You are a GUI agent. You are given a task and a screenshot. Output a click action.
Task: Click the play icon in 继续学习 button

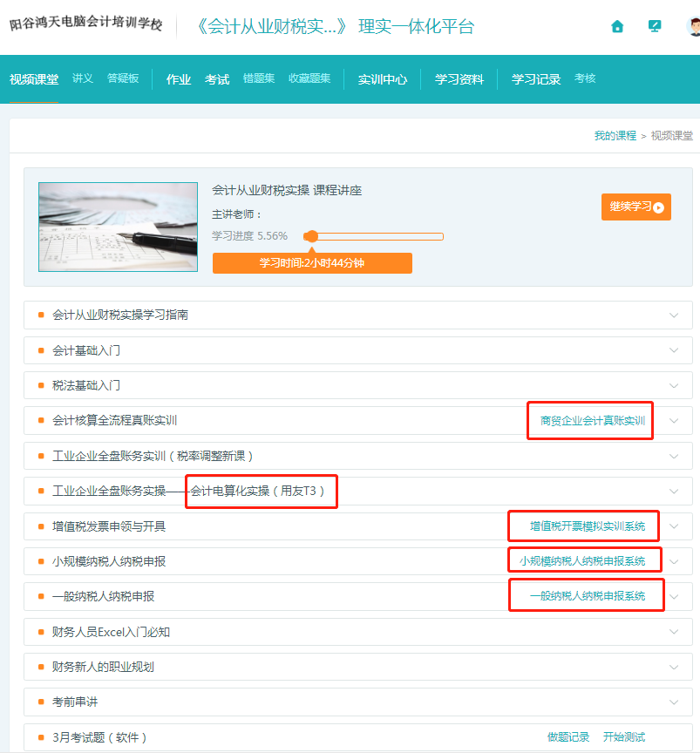pyautogui.click(x=659, y=207)
